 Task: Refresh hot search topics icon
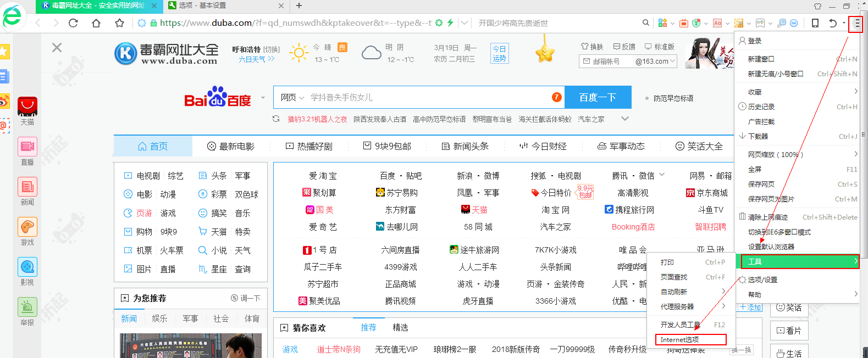(x=276, y=119)
